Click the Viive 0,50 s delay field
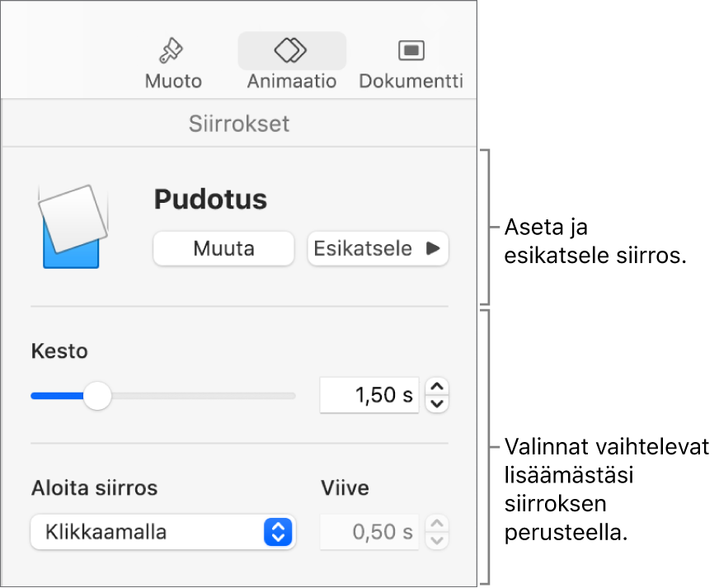Image resolution: width=719 pixels, height=588 pixels. [x=369, y=532]
